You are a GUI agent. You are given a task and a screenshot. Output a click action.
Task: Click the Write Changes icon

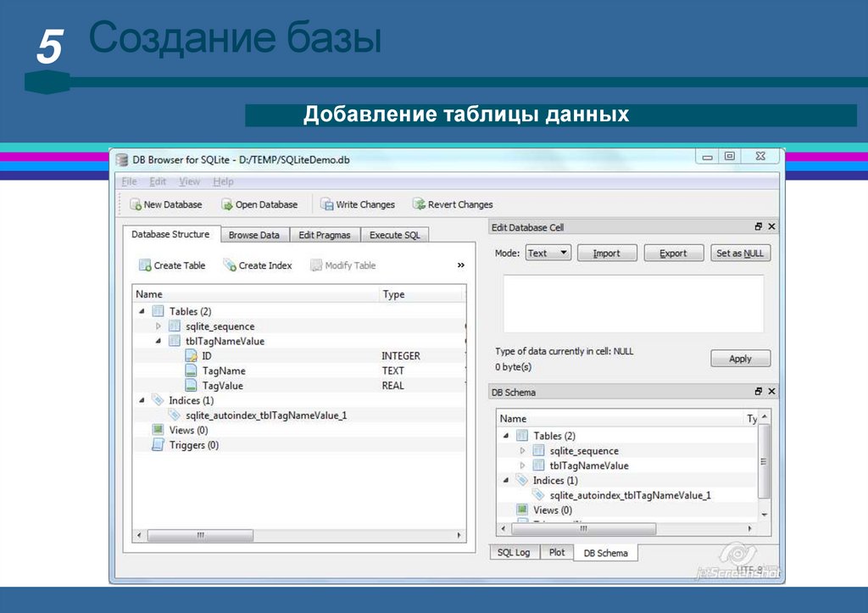327,204
